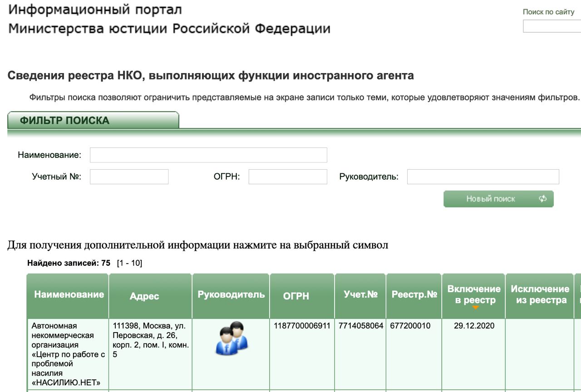Viewport: 581px width, 392px height.
Task: Click the Сведения реестра НКО heading
Action: click(x=211, y=76)
